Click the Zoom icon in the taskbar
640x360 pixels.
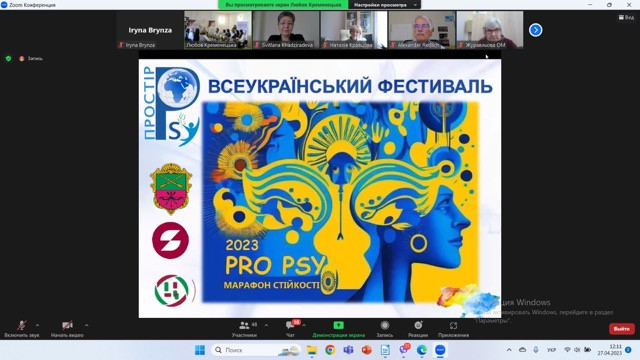(440, 350)
